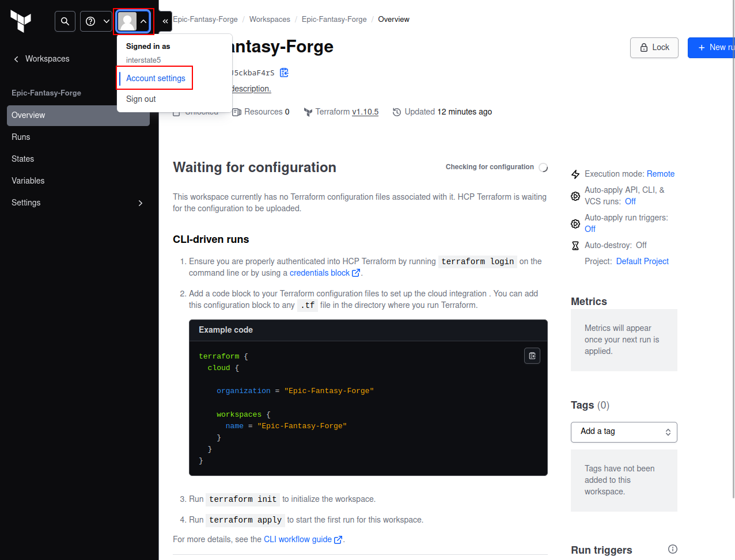Screen dimensions: 735x560
Task: Open Terraform version v1.10.5 link
Action: [x=365, y=112]
